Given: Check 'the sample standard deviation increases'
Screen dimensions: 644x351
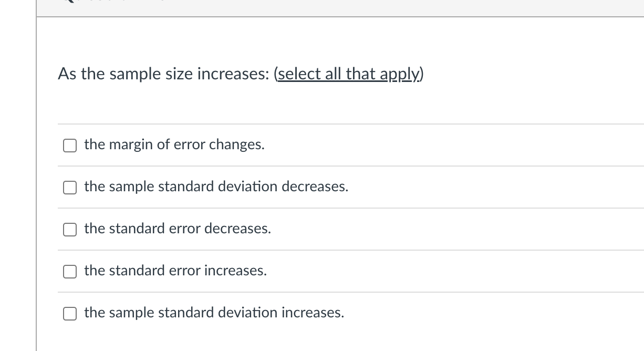Looking at the screenshot, I should coord(70,314).
